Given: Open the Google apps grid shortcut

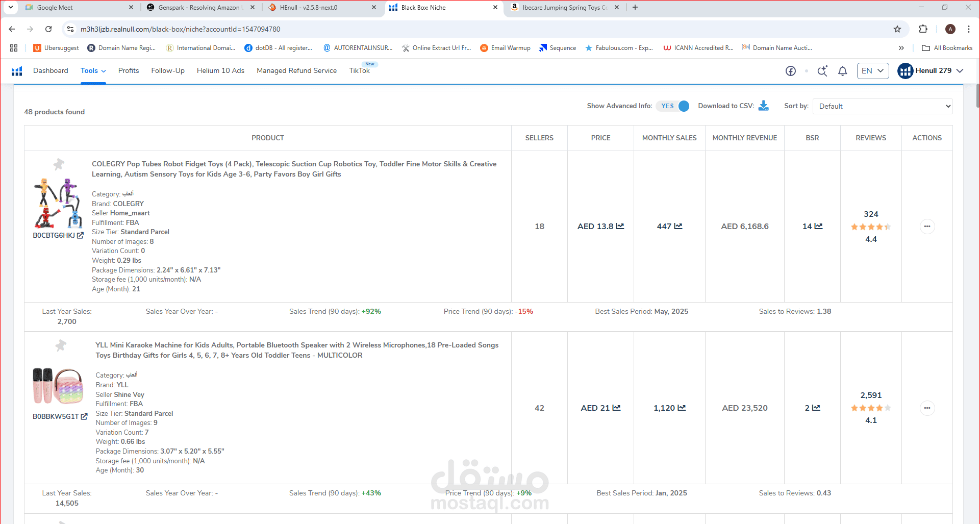Looking at the screenshot, I should pos(14,48).
